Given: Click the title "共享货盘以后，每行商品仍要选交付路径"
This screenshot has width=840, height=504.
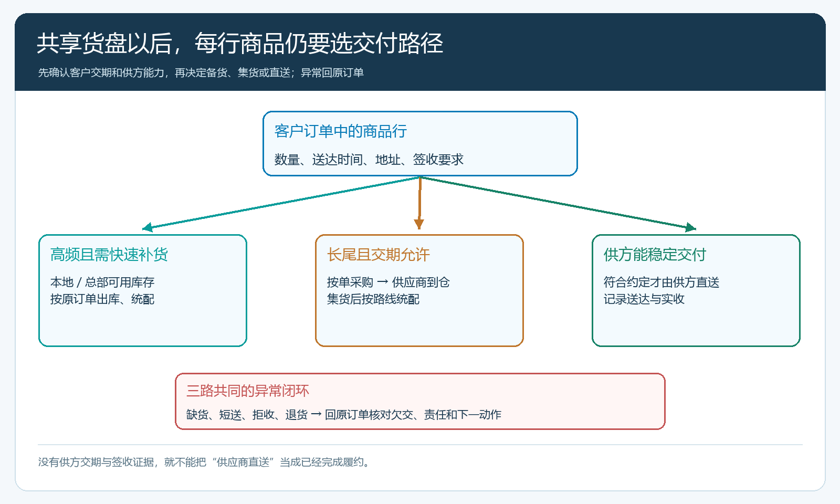Looking at the screenshot, I should pos(240,43).
